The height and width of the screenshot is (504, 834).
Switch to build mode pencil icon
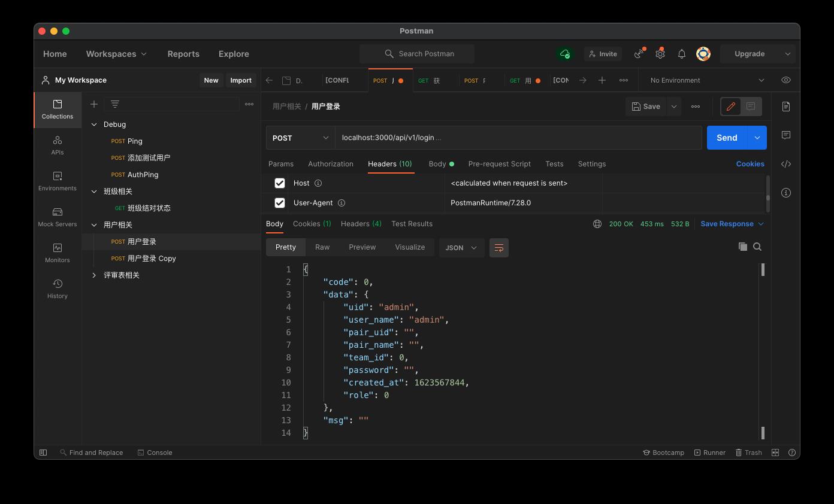731,107
